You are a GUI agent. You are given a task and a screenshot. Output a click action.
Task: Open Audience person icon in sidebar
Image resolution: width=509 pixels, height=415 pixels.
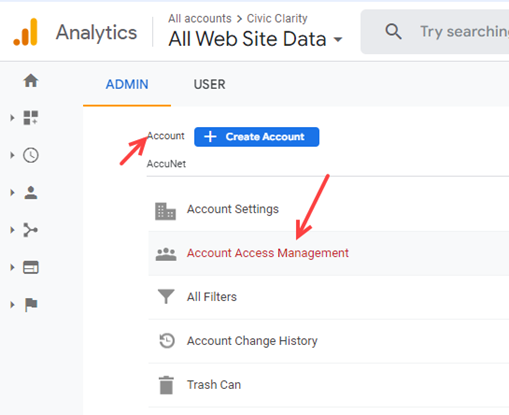(31, 193)
